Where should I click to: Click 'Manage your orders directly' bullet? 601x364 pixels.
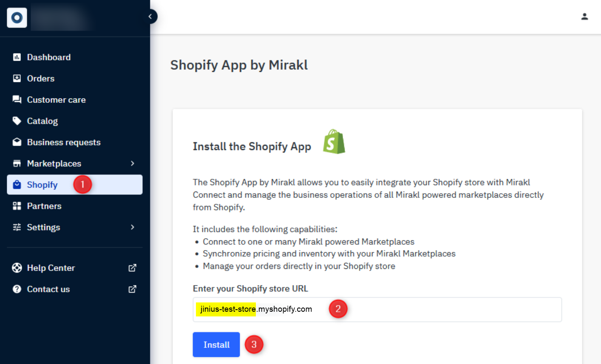tap(299, 266)
